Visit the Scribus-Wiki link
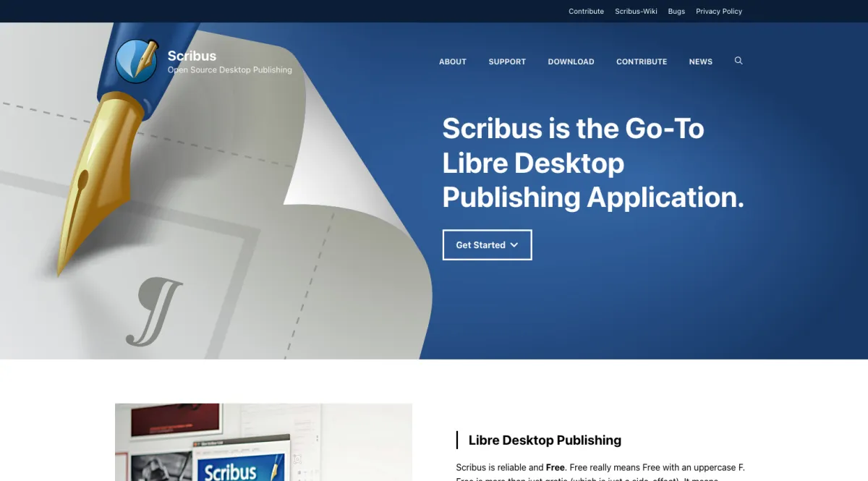Image resolution: width=868 pixels, height=481 pixels. (x=636, y=12)
